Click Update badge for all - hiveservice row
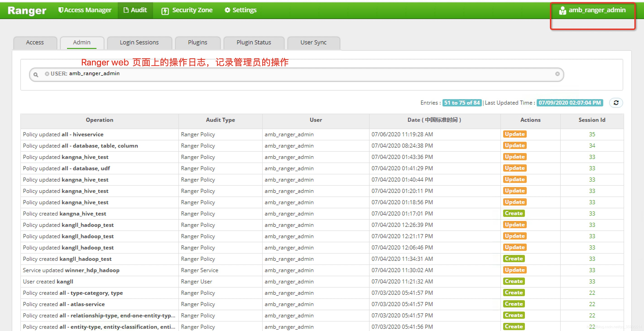This screenshot has height=331, width=644. pos(514,134)
